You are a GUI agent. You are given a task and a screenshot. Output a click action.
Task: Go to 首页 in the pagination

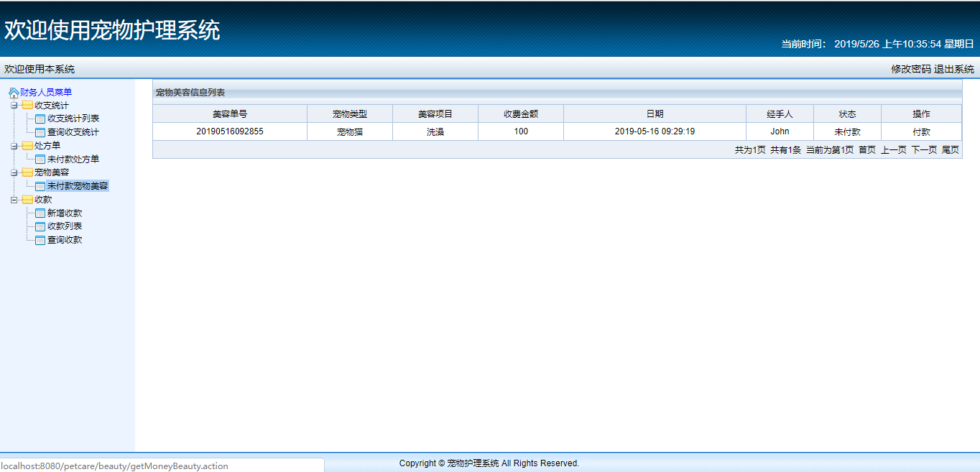[867, 150]
